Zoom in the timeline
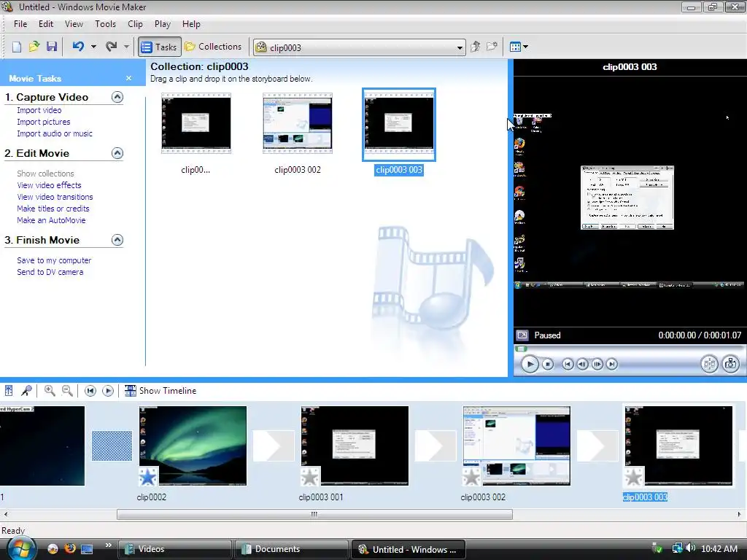Viewport: 747px width, 560px height. [x=50, y=391]
